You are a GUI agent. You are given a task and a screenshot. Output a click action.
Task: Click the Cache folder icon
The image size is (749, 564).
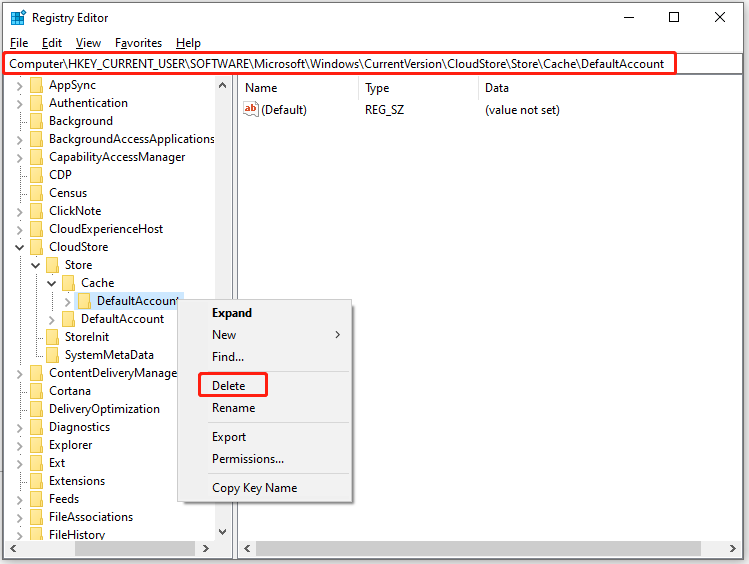point(68,283)
